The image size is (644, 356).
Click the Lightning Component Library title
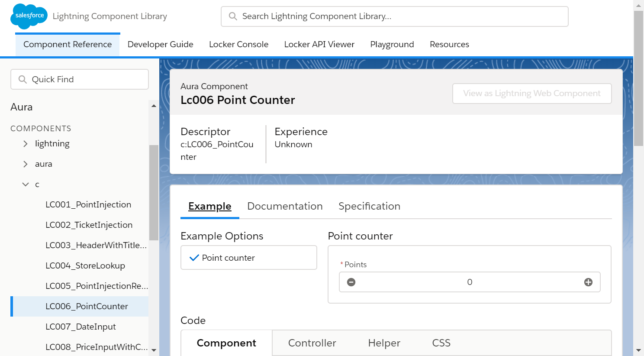point(110,16)
